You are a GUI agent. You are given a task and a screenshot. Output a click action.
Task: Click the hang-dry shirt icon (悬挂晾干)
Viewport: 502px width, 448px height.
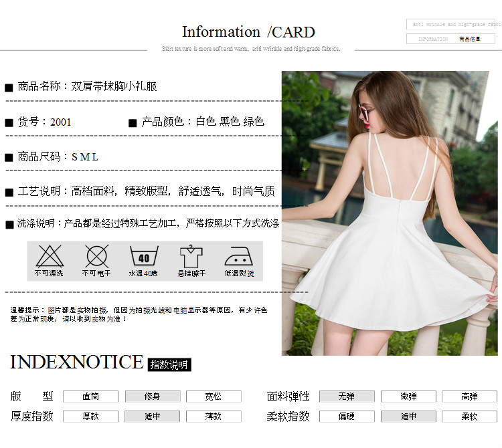pyautogui.click(x=191, y=256)
